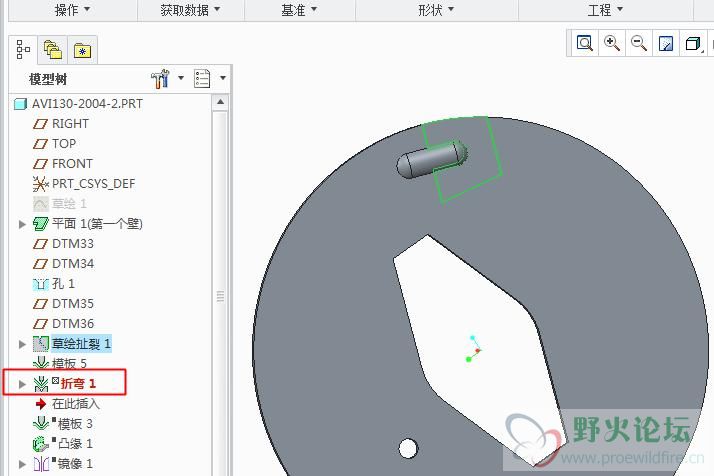Click the 孔 1 hole icon
This screenshot has height=476, width=714.
click(41, 284)
